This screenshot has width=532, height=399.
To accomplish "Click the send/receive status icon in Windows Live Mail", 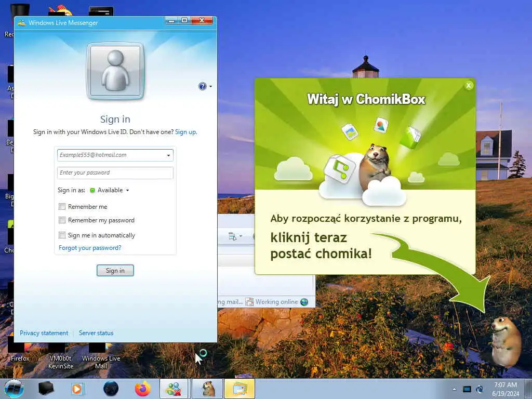I will pos(249,302).
